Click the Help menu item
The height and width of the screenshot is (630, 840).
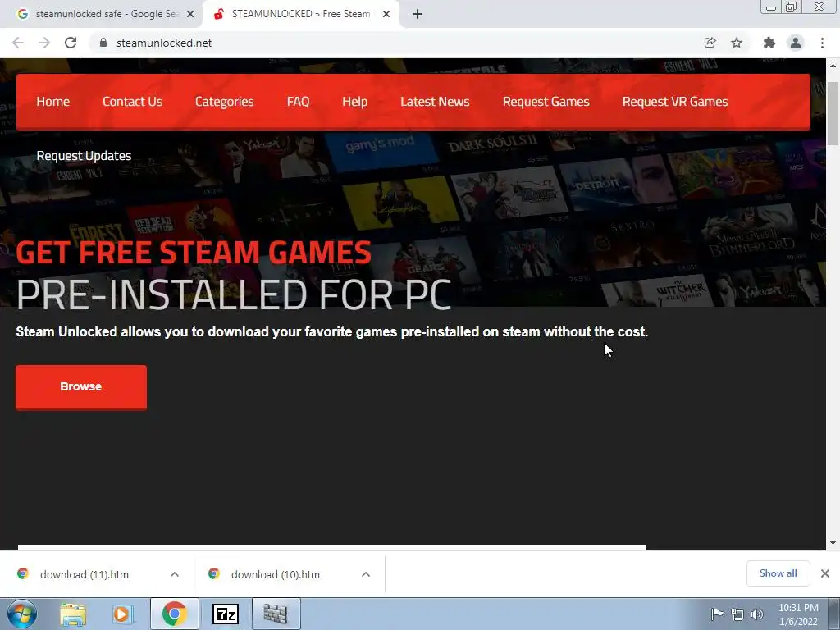point(354,102)
